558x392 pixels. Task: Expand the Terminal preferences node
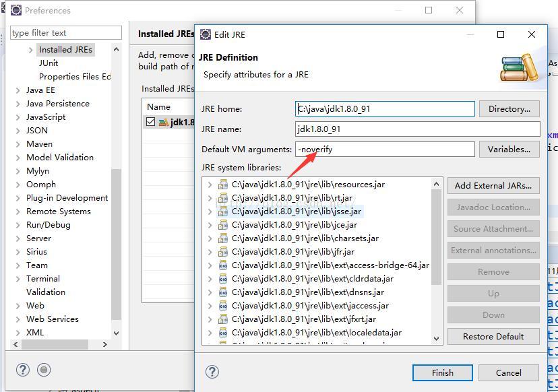coord(18,280)
